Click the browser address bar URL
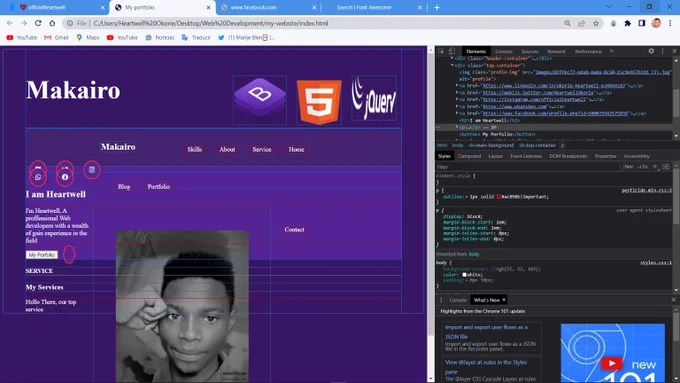The width and height of the screenshot is (680, 383). point(211,23)
